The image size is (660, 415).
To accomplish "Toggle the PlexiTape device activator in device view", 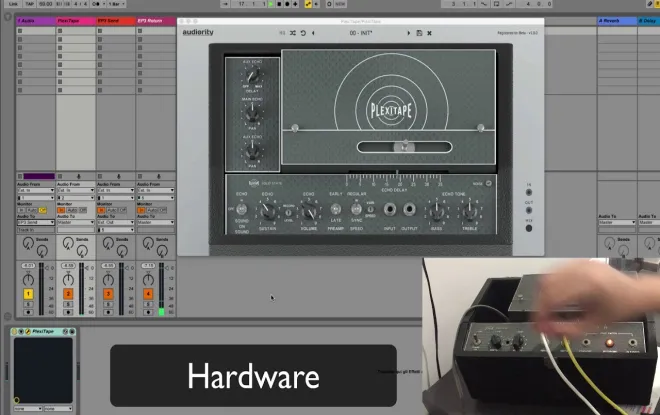I will point(15,332).
